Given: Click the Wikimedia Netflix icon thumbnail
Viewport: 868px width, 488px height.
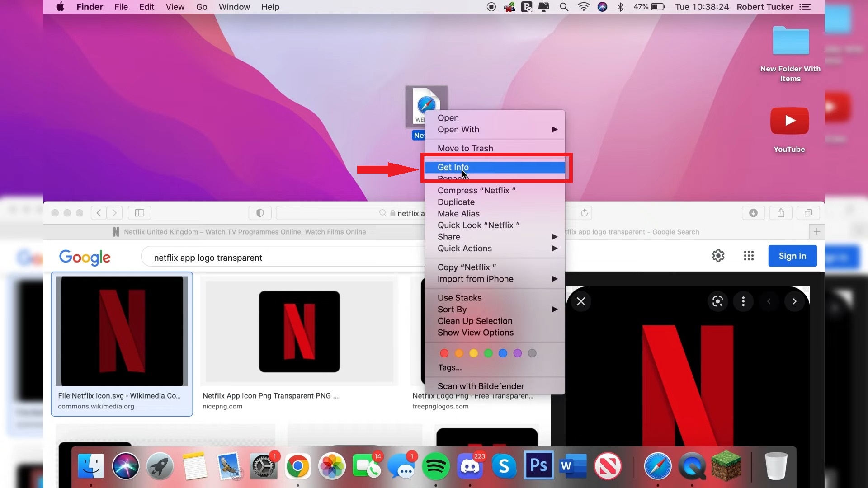Looking at the screenshot, I should [x=122, y=331].
